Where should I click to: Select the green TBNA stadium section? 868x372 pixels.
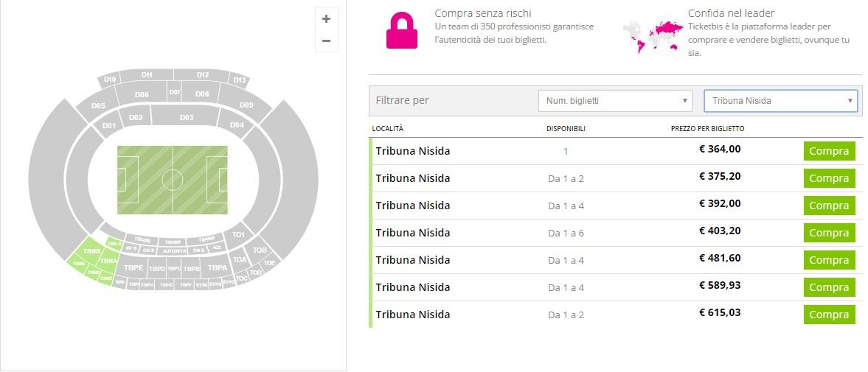108,261
